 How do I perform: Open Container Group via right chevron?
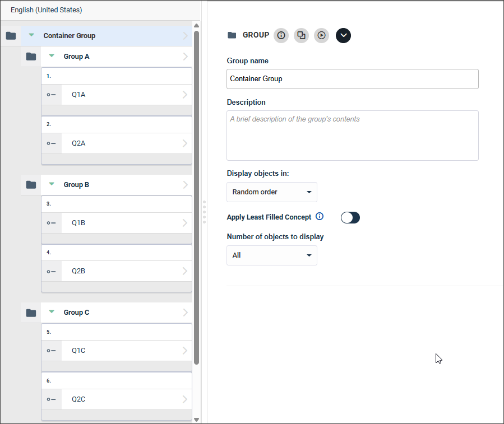click(x=185, y=36)
